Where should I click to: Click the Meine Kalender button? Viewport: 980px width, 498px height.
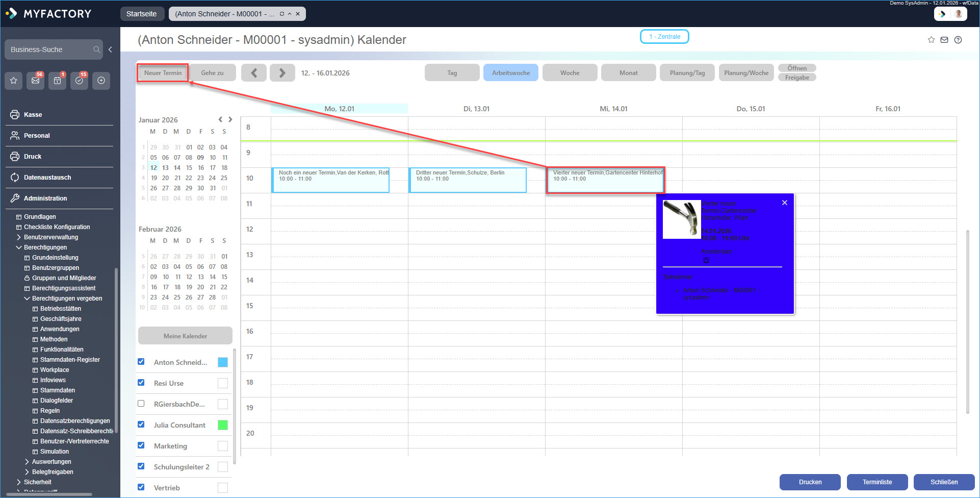click(185, 336)
